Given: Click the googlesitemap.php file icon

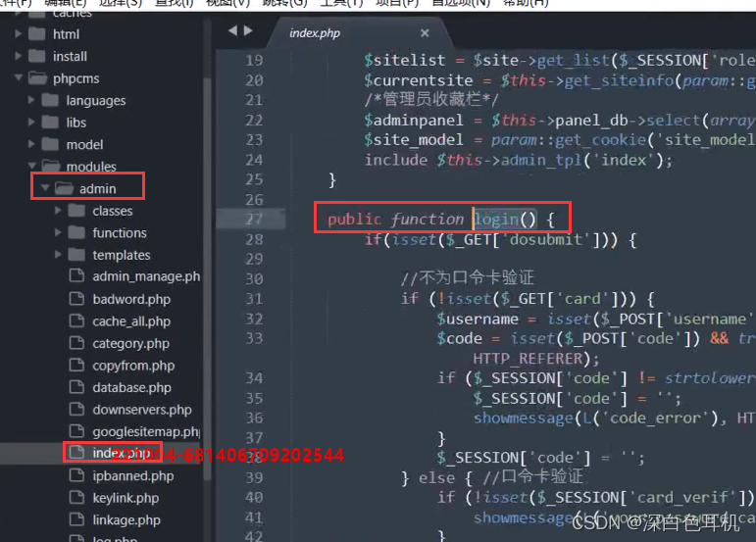Looking at the screenshot, I should pos(76,431).
